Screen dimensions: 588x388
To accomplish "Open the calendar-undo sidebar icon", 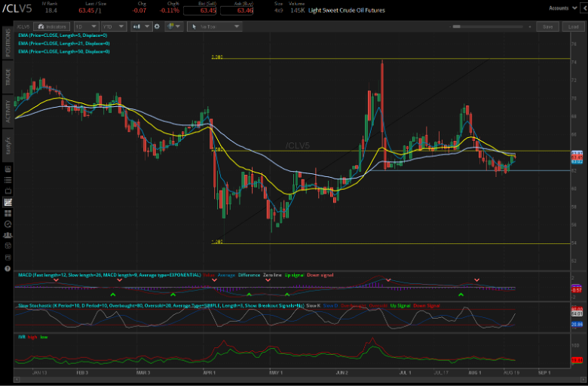I will point(8,246).
